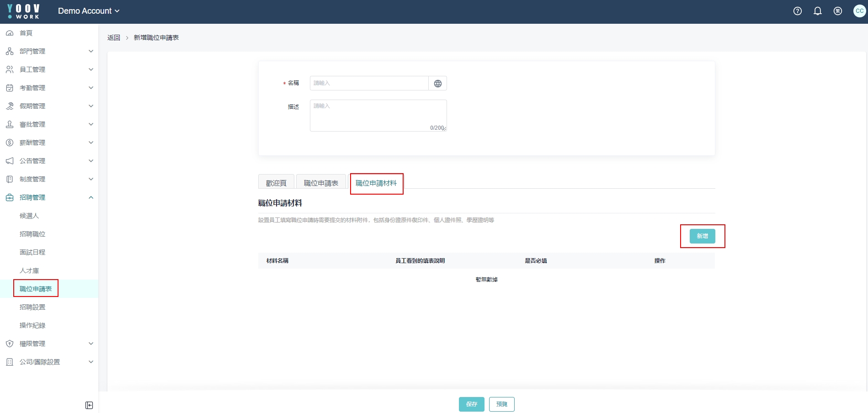868x413 pixels.
Task: Expand the 權限管理 menu
Action: pos(49,344)
